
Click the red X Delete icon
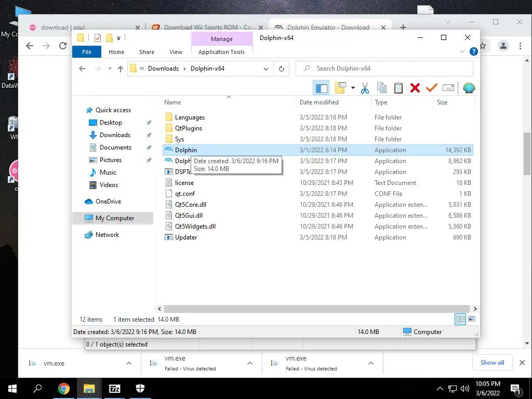(415, 88)
